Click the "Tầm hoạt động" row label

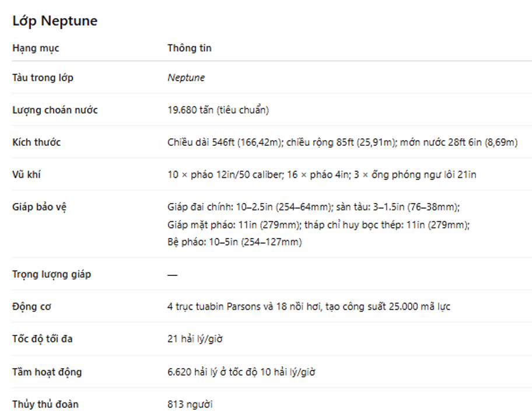click(x=47, y=372)
